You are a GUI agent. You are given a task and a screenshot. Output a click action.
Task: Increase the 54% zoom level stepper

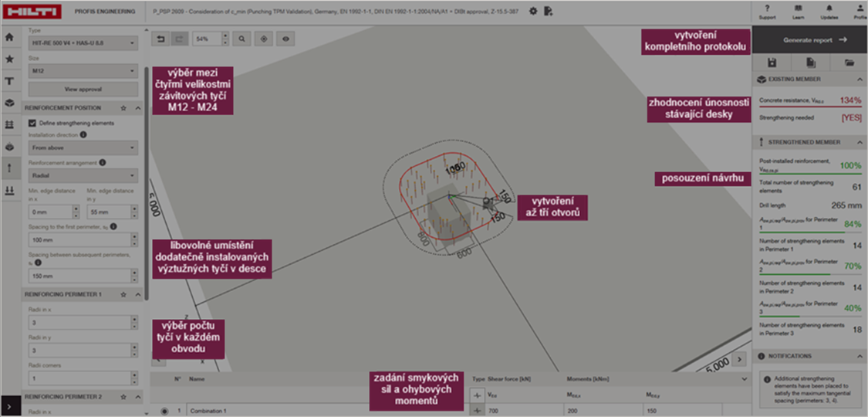225,36
